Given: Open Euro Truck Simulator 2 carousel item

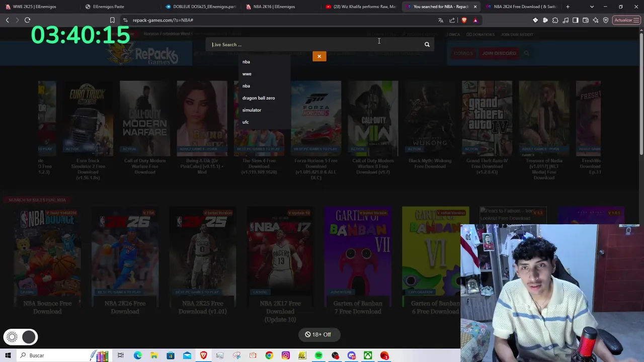Looking at the screenshot, I should 88,131.
